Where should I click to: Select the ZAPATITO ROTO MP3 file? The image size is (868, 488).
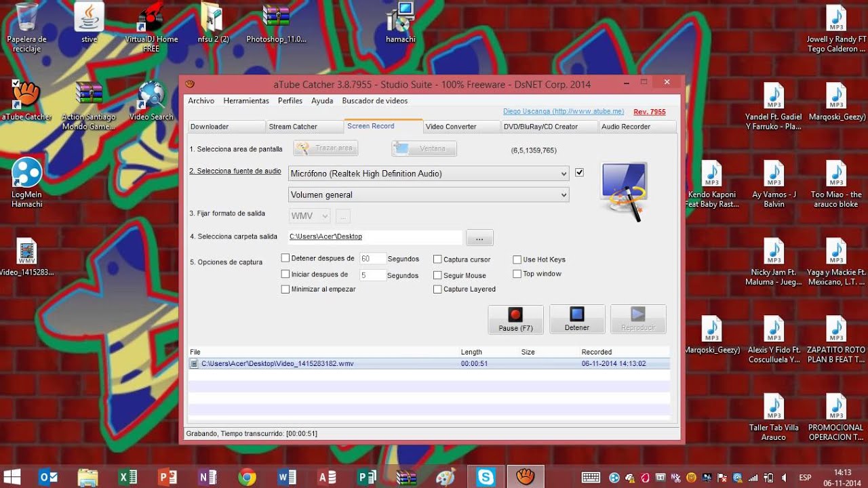click(836, 339)
